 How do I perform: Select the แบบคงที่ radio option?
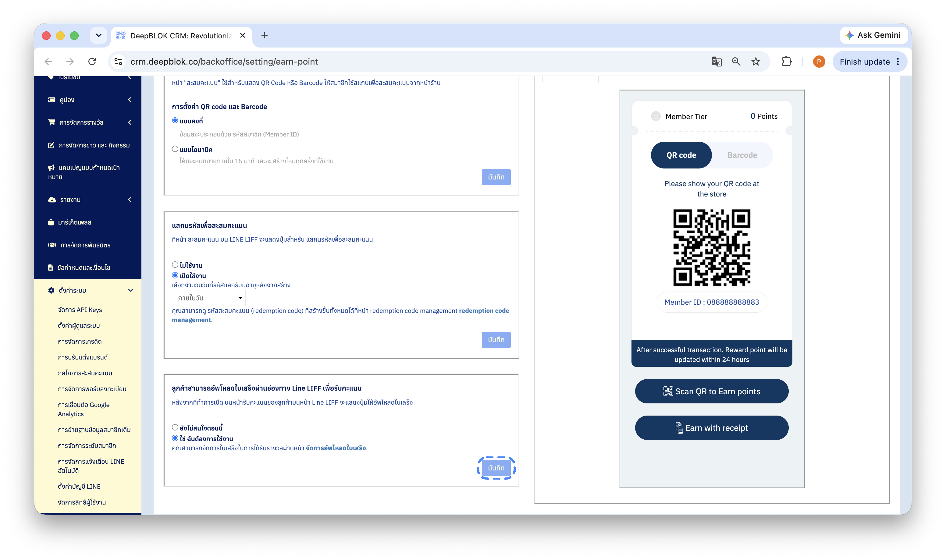click(175, 120)
